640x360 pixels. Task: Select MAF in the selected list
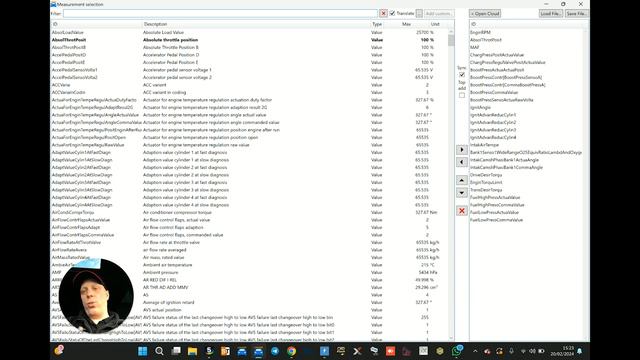(475, 47)
